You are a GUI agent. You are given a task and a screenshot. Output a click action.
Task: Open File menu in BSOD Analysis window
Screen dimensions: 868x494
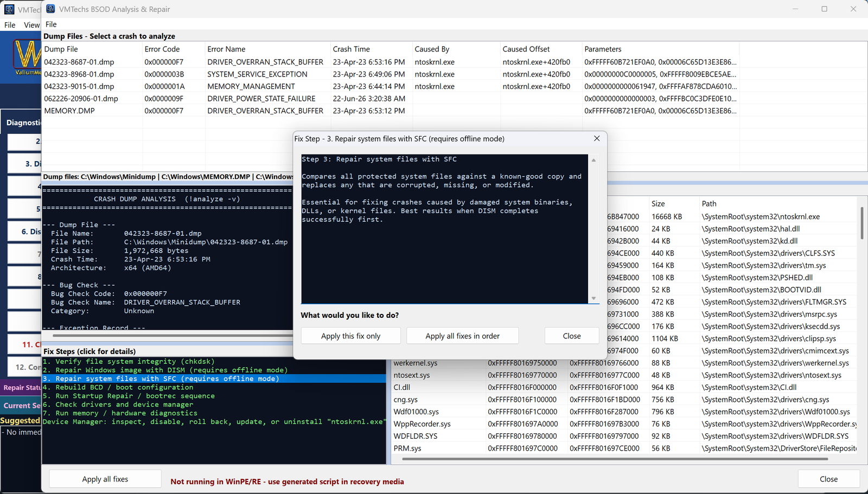click(x=51, y=24)
